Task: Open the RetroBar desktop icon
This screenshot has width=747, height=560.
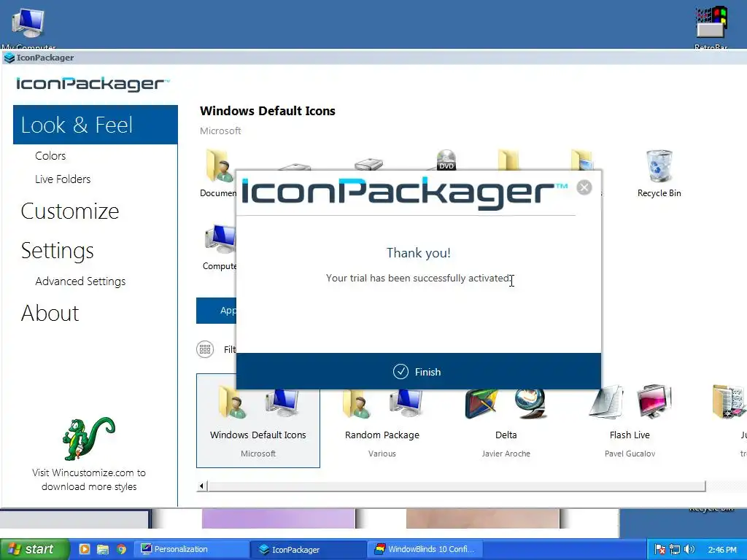Action: pos(711,27)
